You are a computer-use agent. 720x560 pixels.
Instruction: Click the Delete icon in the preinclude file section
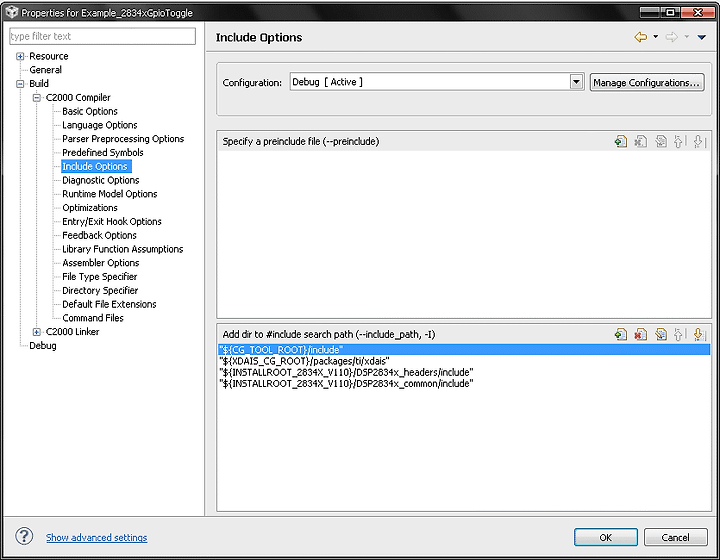pyautogui.click(x=641, y=141)
